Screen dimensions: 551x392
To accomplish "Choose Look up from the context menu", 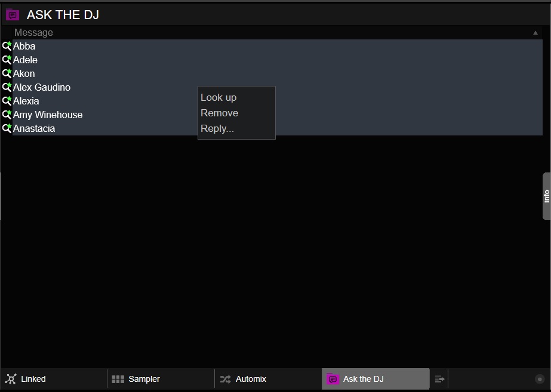I will click(x=218, y=97).
